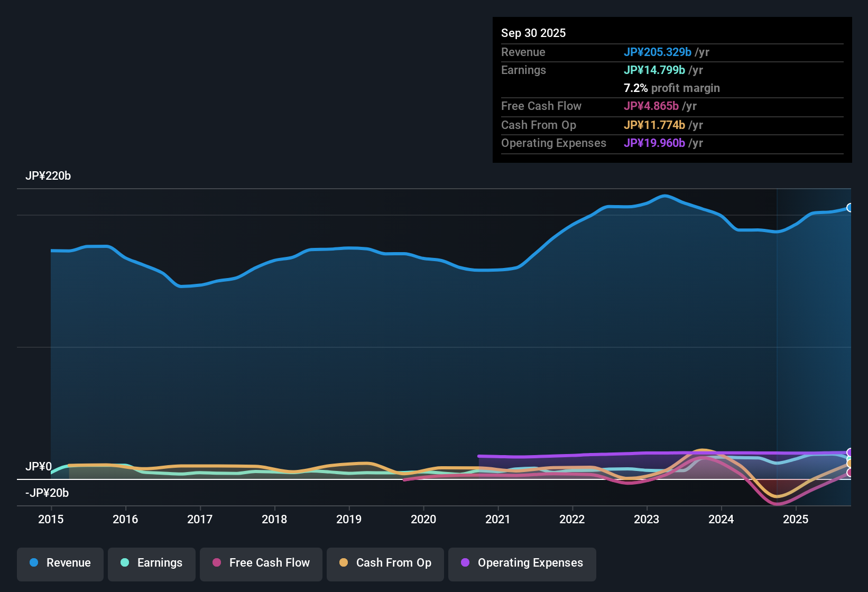Image resolution: width=868 pixels, height=592 pixels.
Task: Expand the Earnings legend item
Action: (x=151, y=563)
